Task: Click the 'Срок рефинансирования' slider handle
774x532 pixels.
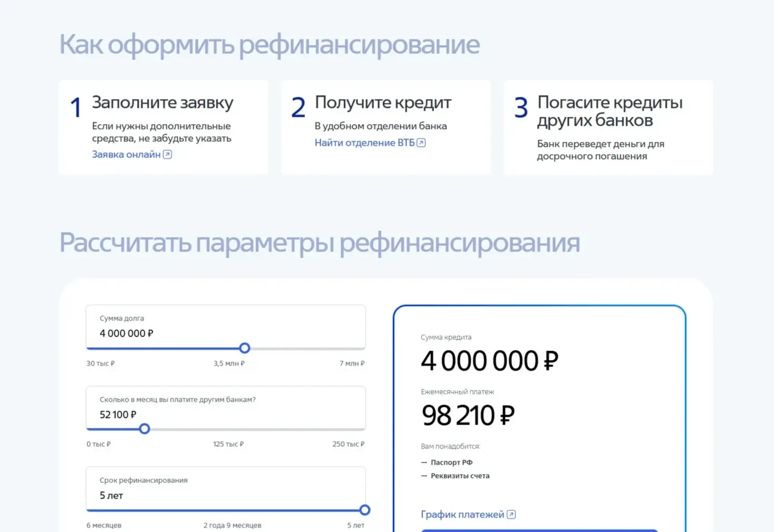Action: 365,510
